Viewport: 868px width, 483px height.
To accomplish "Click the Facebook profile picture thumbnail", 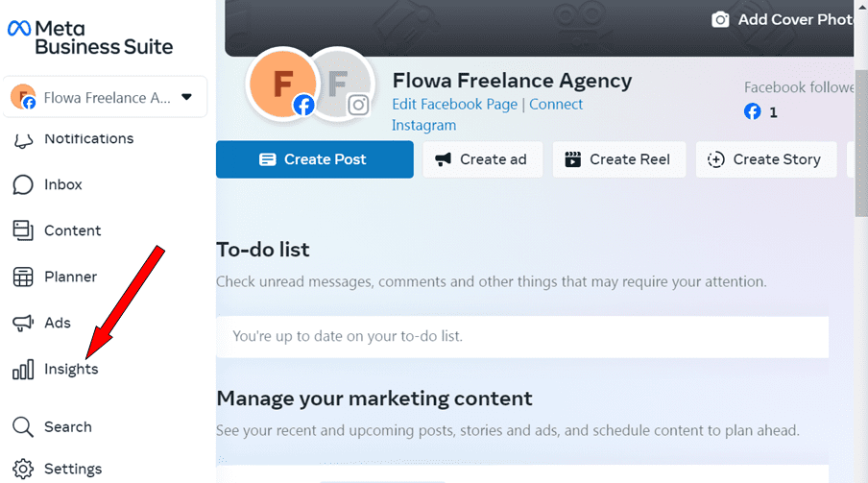I will click(x=280, y=85).
